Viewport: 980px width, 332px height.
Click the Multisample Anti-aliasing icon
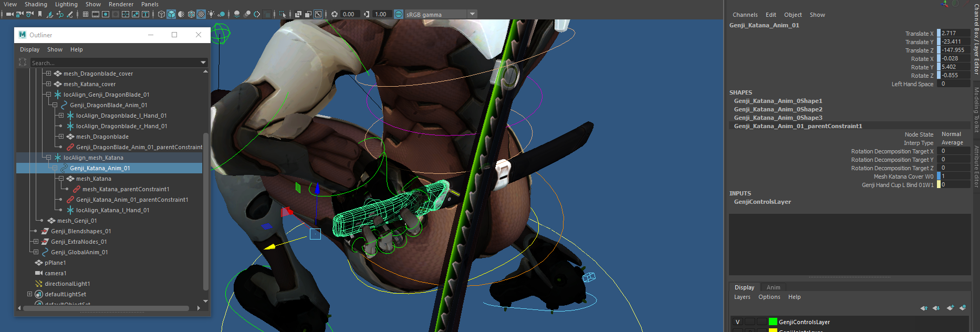pyautogui.click(x=257, y=14)
